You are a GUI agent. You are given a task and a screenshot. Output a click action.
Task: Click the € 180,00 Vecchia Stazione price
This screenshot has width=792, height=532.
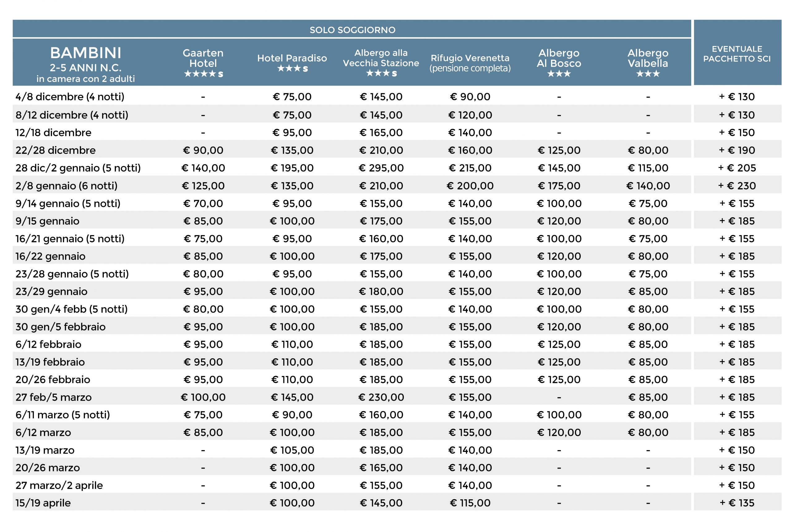coord(381,292)
